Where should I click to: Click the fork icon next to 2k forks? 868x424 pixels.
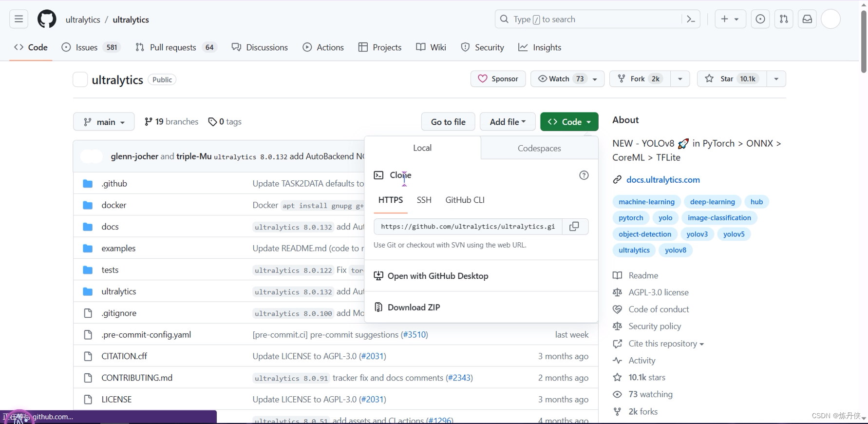point(617,411)
